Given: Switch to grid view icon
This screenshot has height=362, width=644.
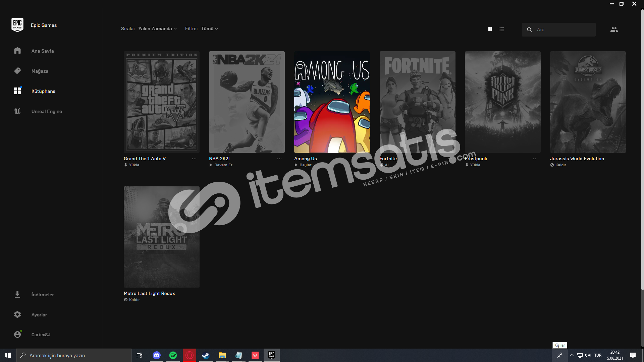Looking at the screenshot, I should [x=490, y=29].
